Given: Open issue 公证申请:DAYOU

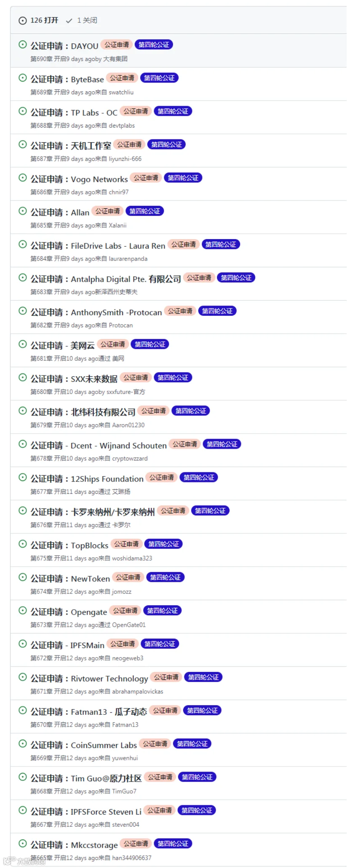Looking at the screenshot, I should (64, 46).
